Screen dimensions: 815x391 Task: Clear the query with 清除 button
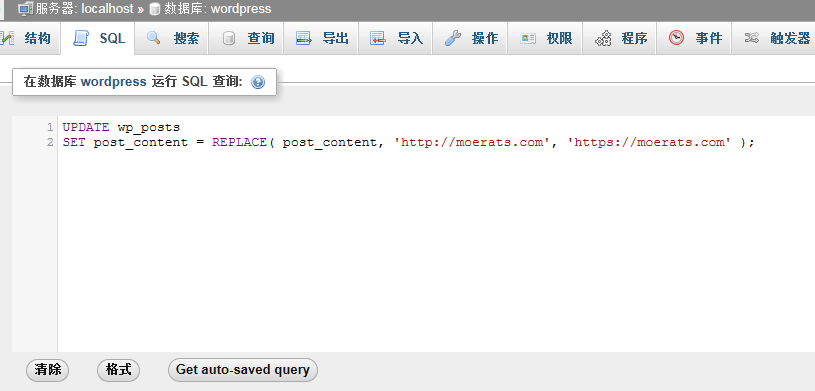click(x=48, y=370)
